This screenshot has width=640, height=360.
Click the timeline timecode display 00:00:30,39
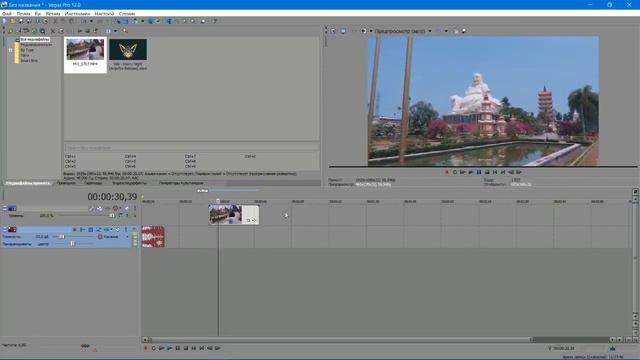pos(112,197)
